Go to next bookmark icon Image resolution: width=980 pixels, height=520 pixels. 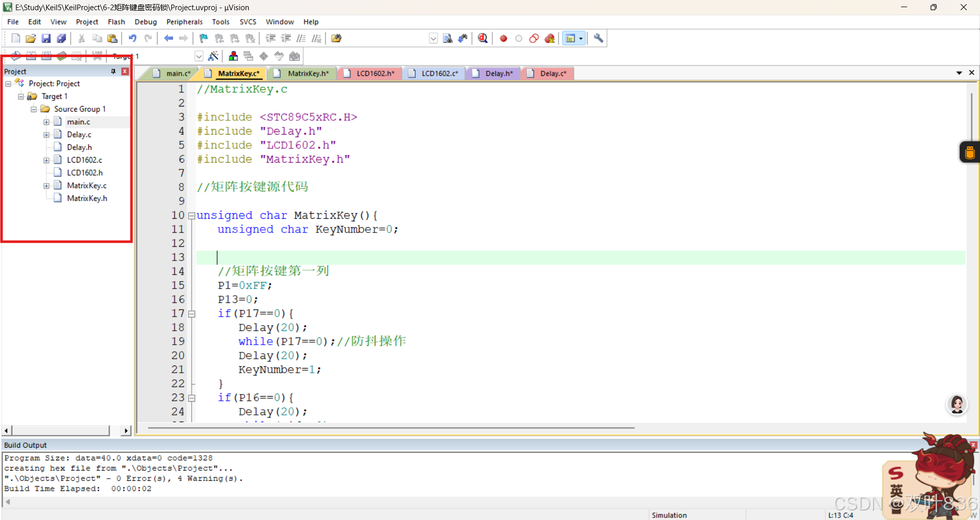234,38
